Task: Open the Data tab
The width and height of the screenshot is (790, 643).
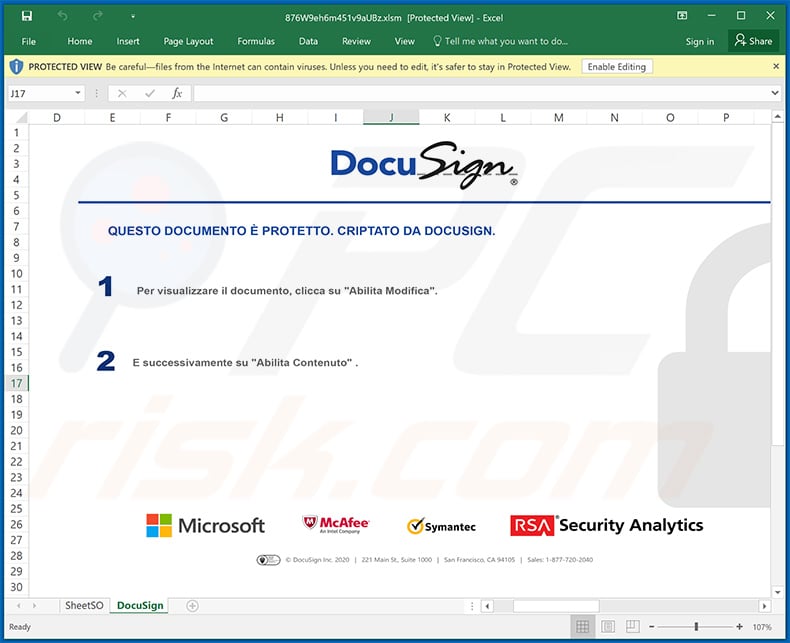Action: coord(308,41)
